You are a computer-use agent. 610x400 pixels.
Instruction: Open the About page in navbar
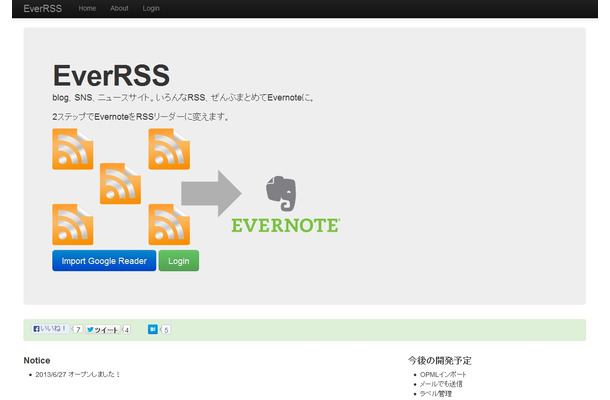119,8
